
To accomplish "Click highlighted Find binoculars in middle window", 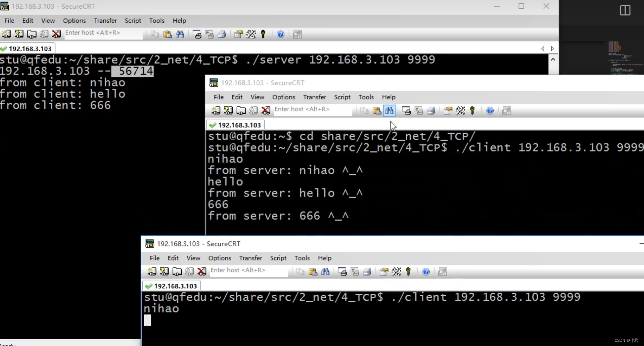I will [x=389, y=111].
